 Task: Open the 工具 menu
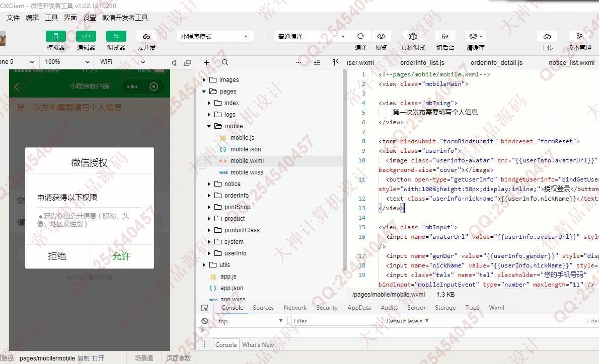click(x=51, y=18)
